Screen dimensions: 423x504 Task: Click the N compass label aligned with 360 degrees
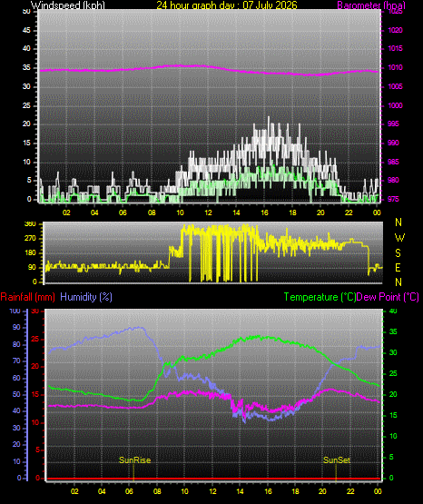click(x=398, y=222)
